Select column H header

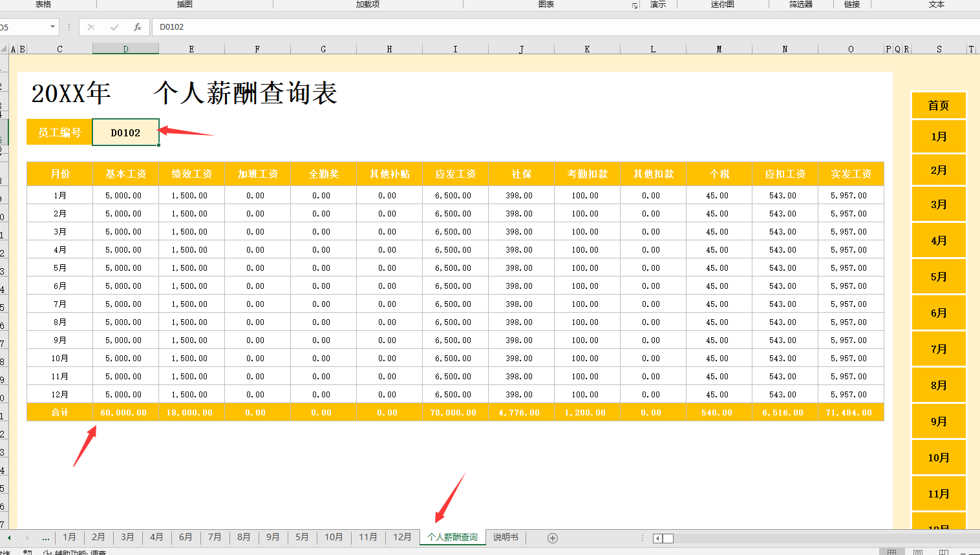click(389, 49)
